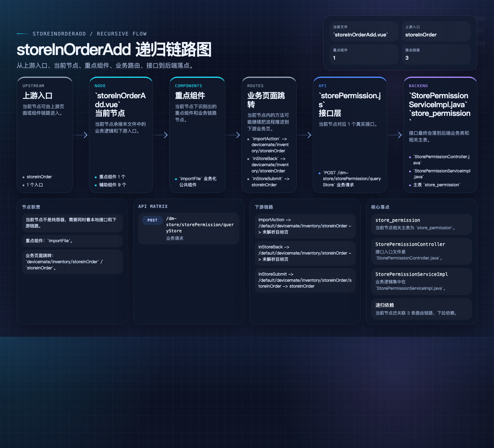Select the inStoreBack downstream row
Screen dimensions: 494x448
(305, 253)
